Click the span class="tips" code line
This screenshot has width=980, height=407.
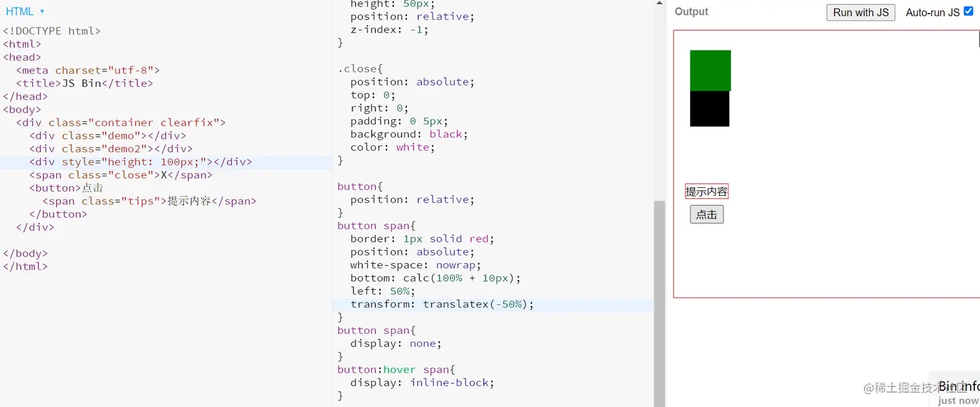coord(149,201)
